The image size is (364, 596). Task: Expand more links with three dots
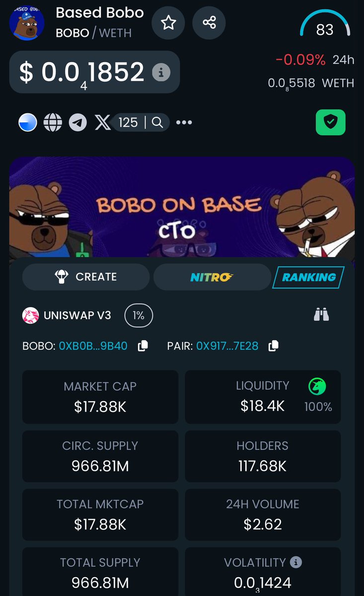point(184,122)
